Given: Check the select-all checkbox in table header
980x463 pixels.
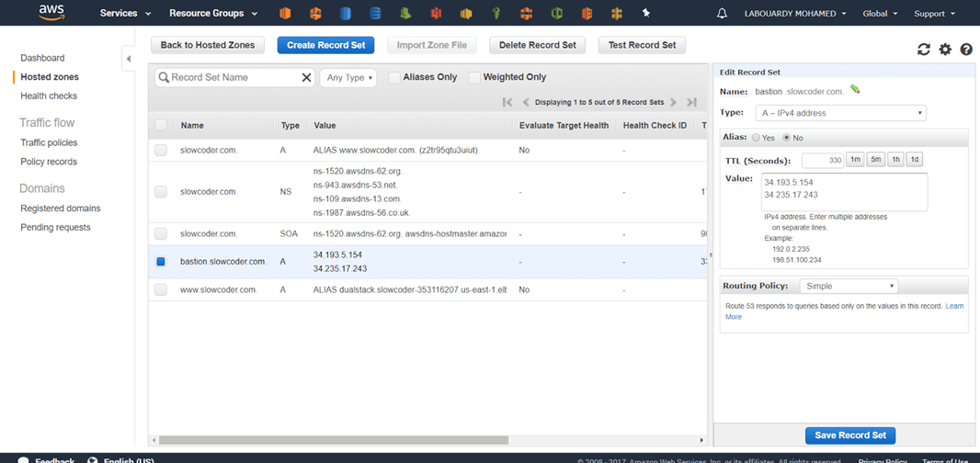Looking at the screenshot, I should (161, 125).
